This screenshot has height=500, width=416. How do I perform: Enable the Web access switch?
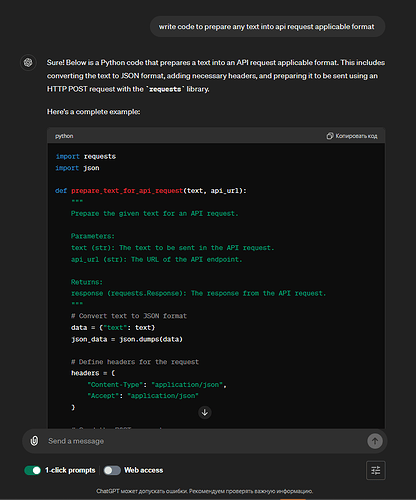coord(112,470)
